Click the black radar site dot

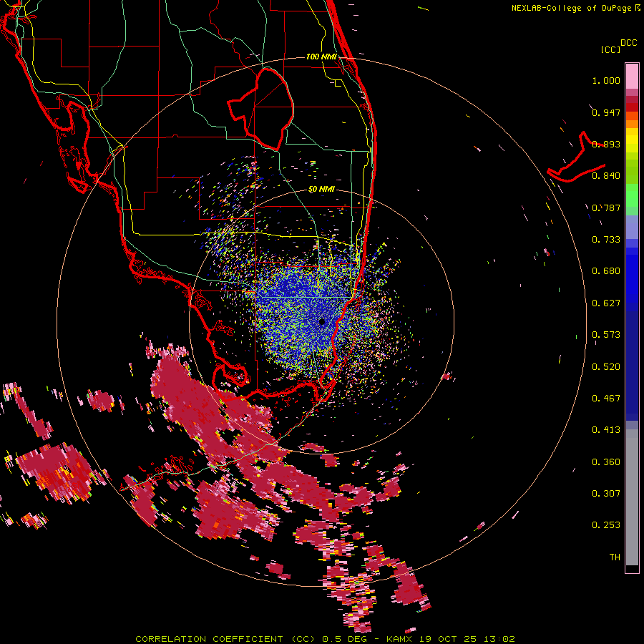click(x=321, y=321)
